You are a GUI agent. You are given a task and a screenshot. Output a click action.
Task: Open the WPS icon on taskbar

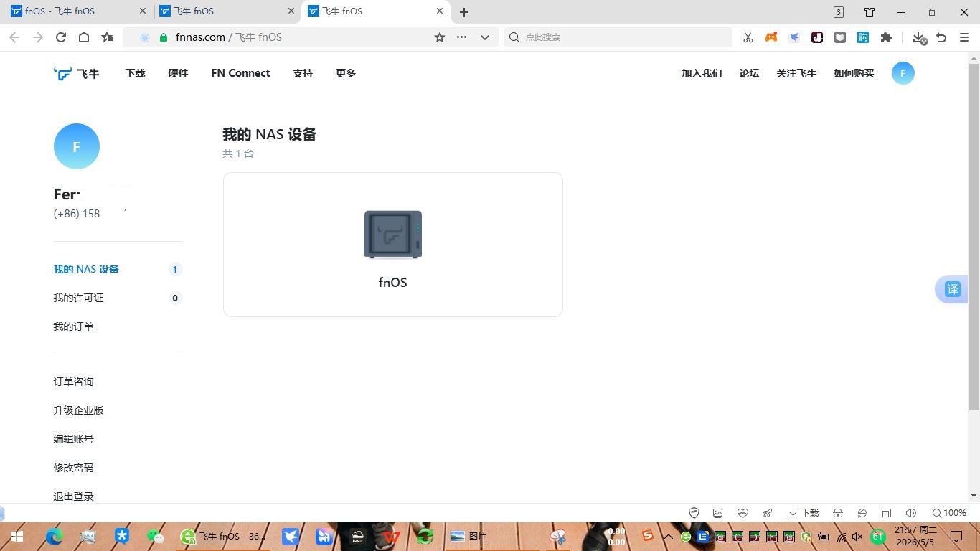[391, 536]
